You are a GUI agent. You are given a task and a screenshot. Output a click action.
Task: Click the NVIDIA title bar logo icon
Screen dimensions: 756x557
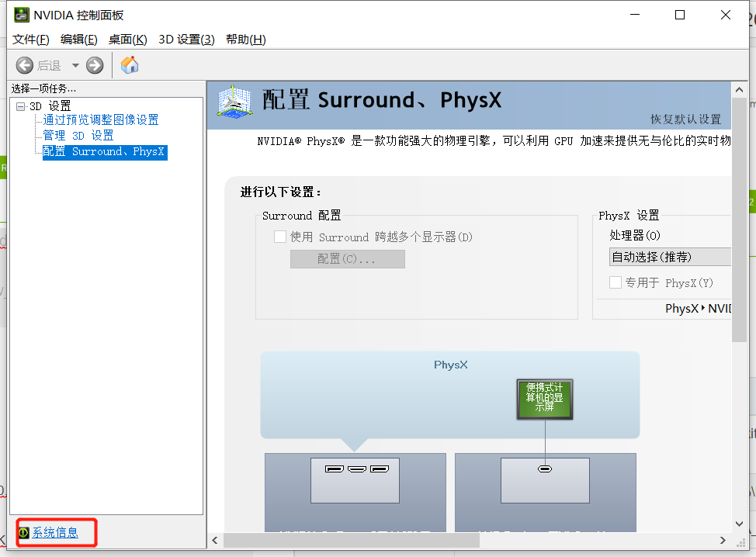21,15
